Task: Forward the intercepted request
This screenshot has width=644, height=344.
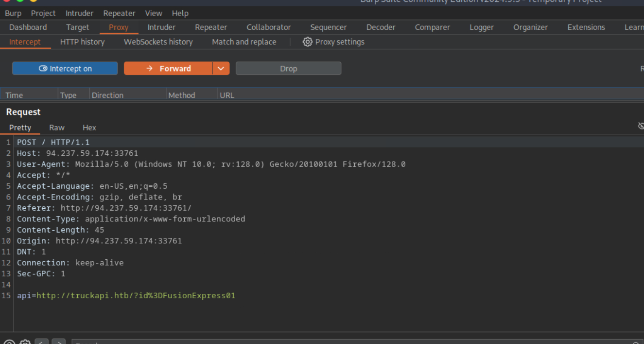Action: click(x=168, y=69)
